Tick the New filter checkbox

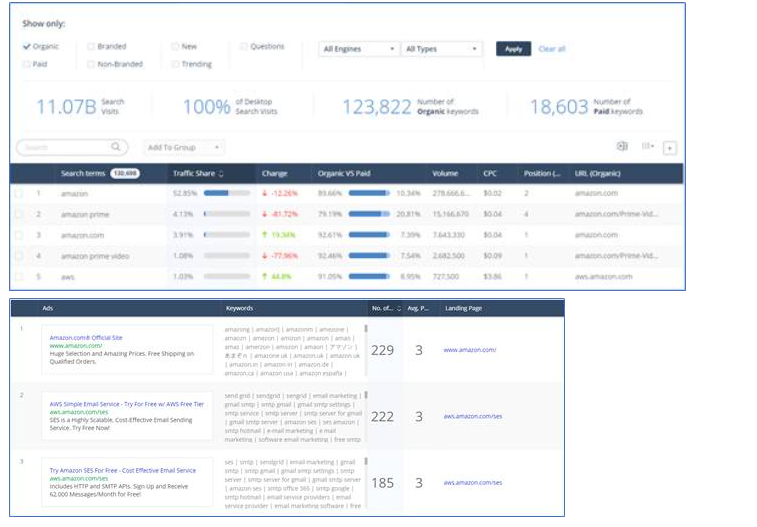point(175,46)
